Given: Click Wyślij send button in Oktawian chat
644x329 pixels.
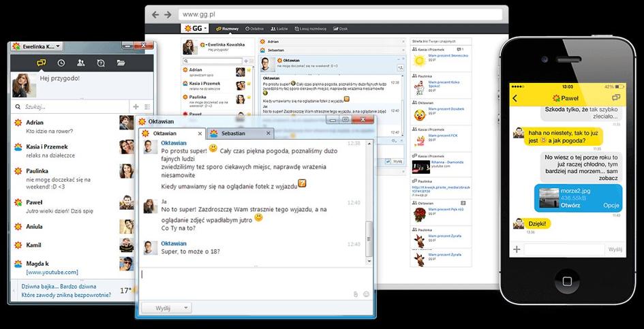Looking at the screenshot, I should pos(163,308).
